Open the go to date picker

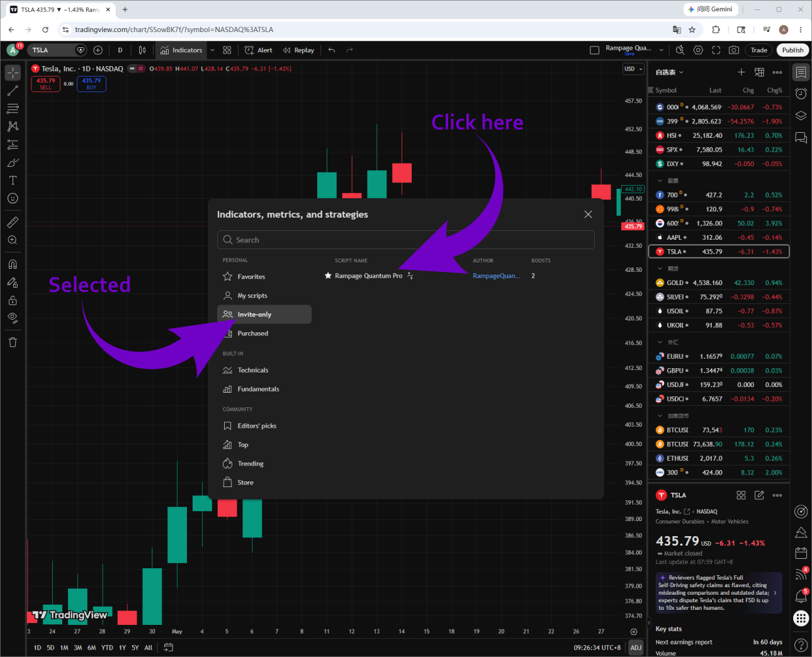[x=168, y=647]
